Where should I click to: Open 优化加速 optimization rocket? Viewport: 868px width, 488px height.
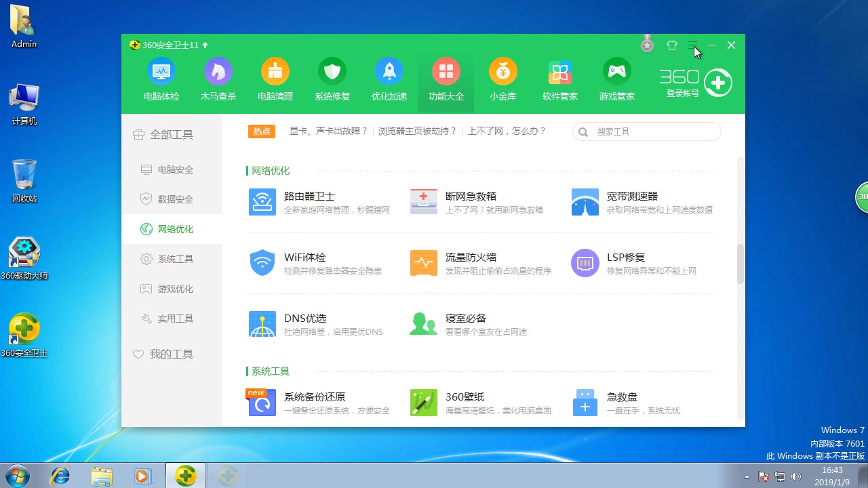tap(389, 80)
